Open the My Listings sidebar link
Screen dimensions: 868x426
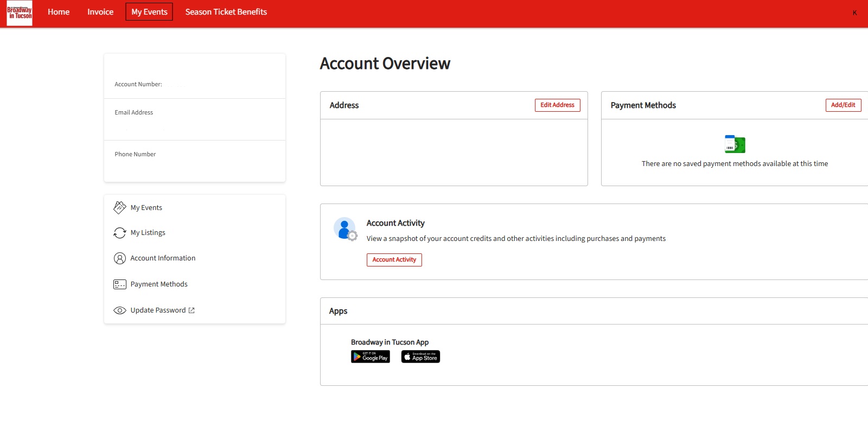point(148,233)
